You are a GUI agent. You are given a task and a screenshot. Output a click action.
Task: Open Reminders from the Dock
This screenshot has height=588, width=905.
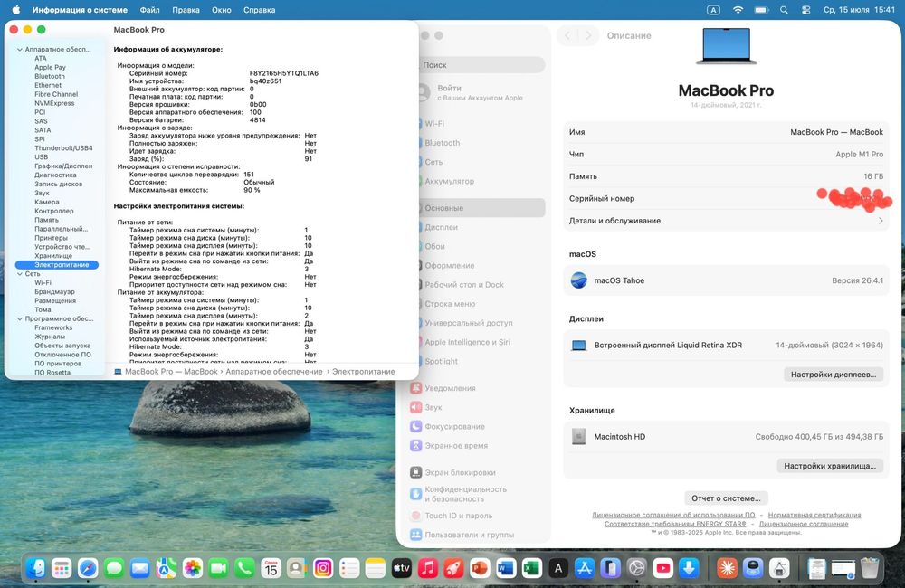[349, 568]
